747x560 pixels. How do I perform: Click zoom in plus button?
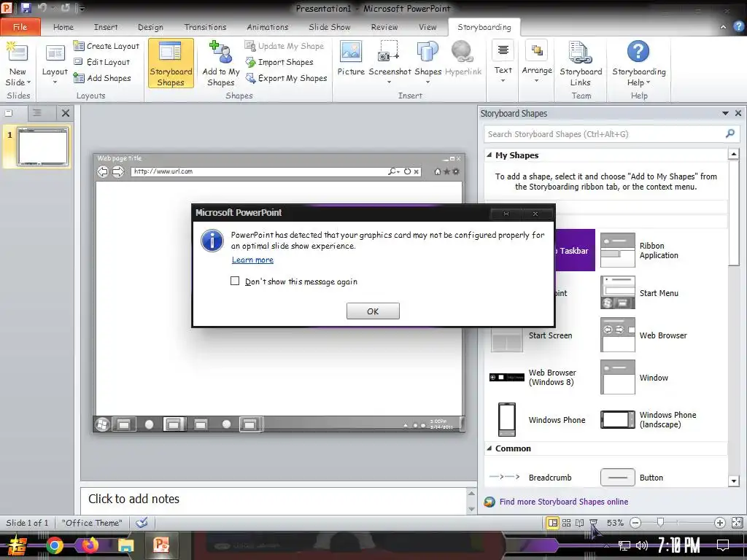[x=720, y=523]
